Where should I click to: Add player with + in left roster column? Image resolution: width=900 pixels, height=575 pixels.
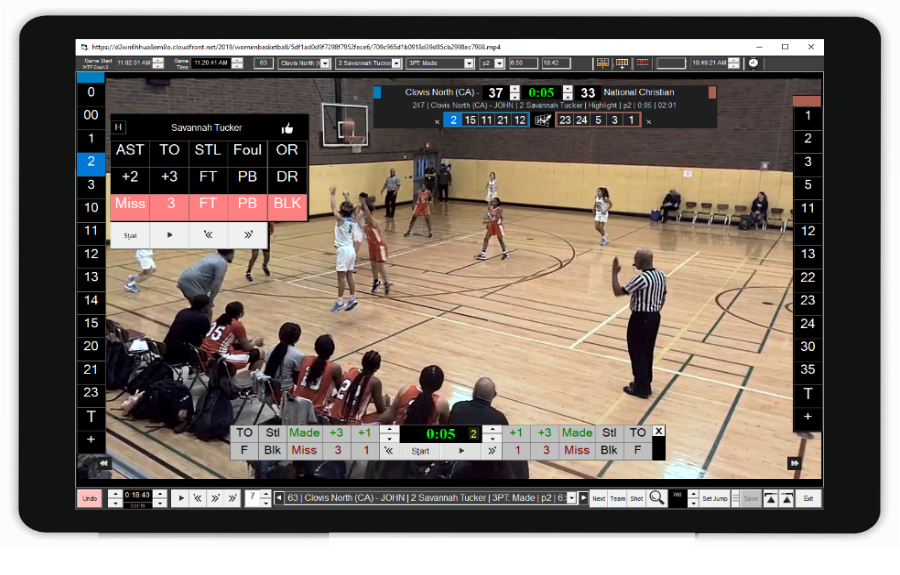[91, 440]
